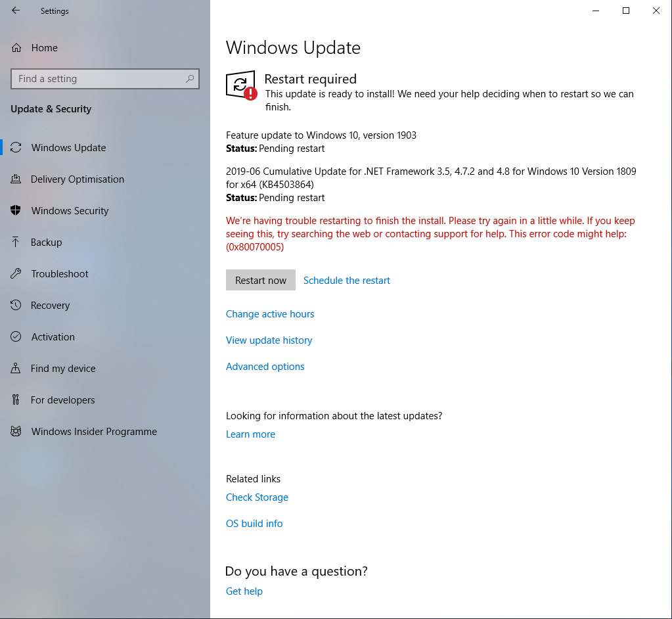Focus the Find a setting search box
672x619 pixels.
tap(105, 79)
